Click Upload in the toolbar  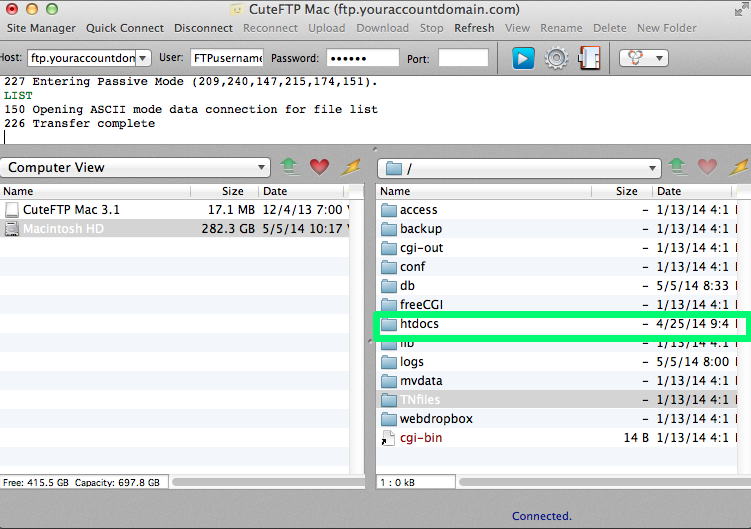click(x=327, y=28)
